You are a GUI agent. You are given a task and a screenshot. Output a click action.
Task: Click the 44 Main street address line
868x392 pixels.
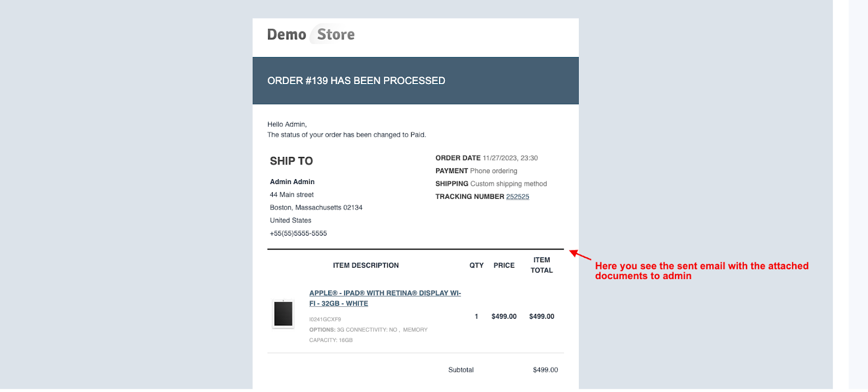point(292,195)
